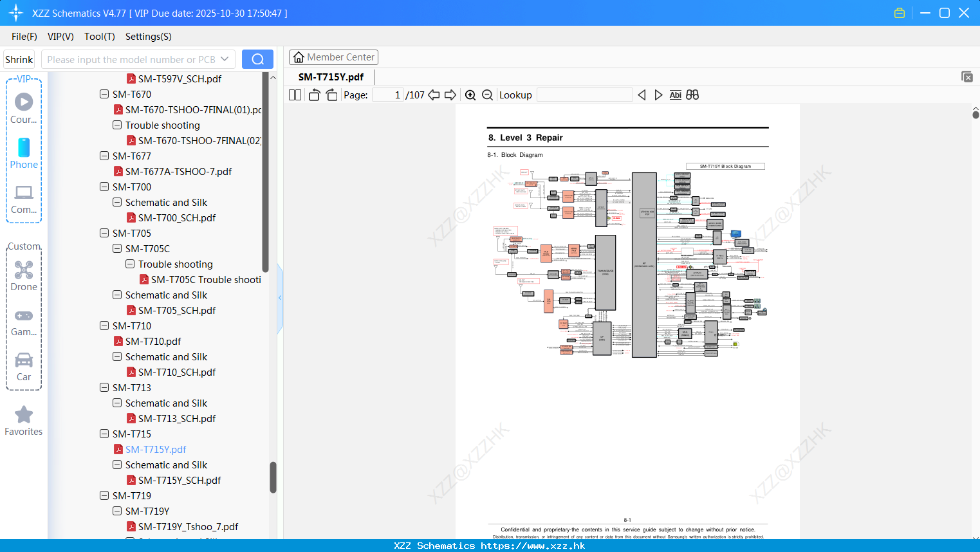Click the page number field

click(x=388, y=95)
